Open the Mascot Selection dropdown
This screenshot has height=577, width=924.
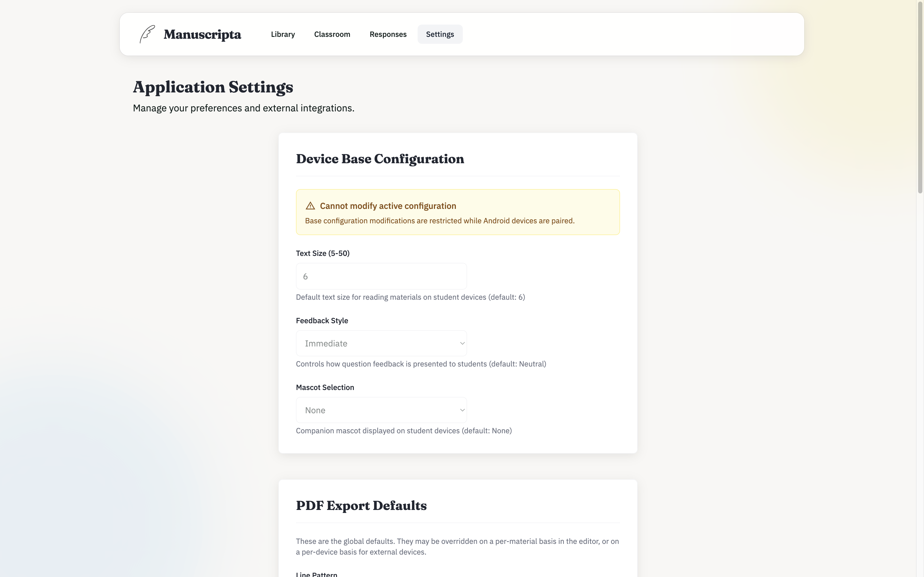381,410
